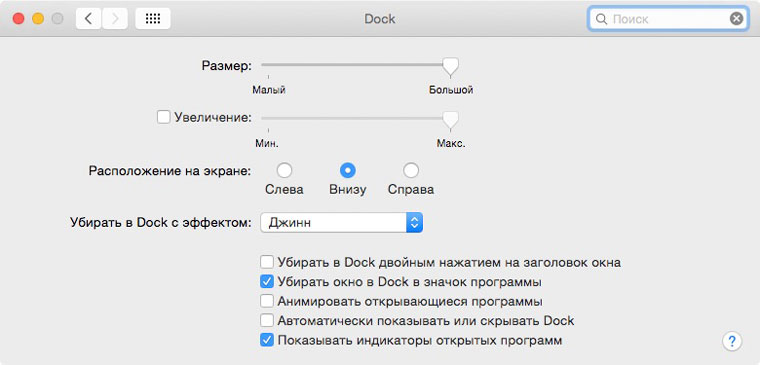
Task: Click the Увеличение magnification slider handle
Action: (451, 120)
